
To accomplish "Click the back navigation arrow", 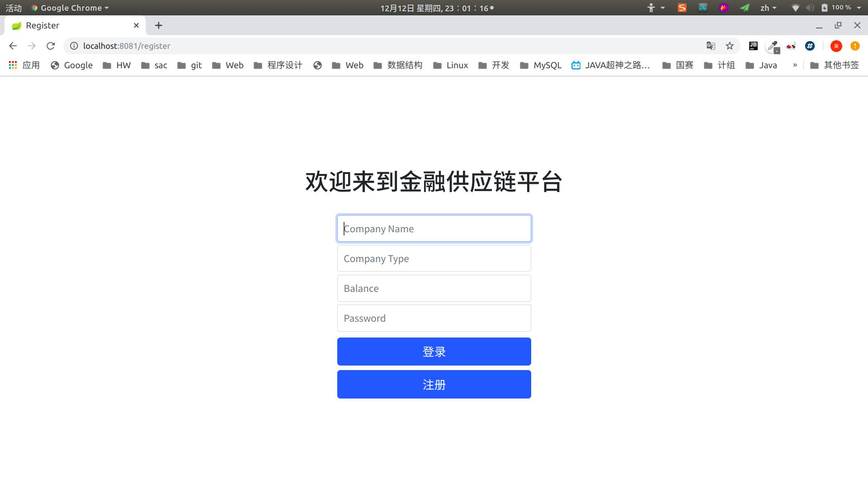I will pyautogui.click(x=13, y=46).
